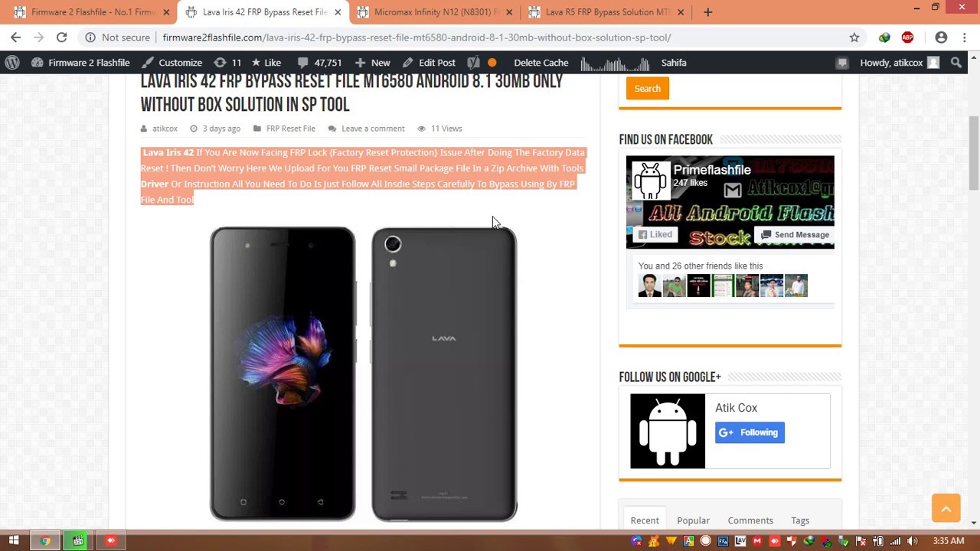Click Like in the admin bar

click(266, 63)
